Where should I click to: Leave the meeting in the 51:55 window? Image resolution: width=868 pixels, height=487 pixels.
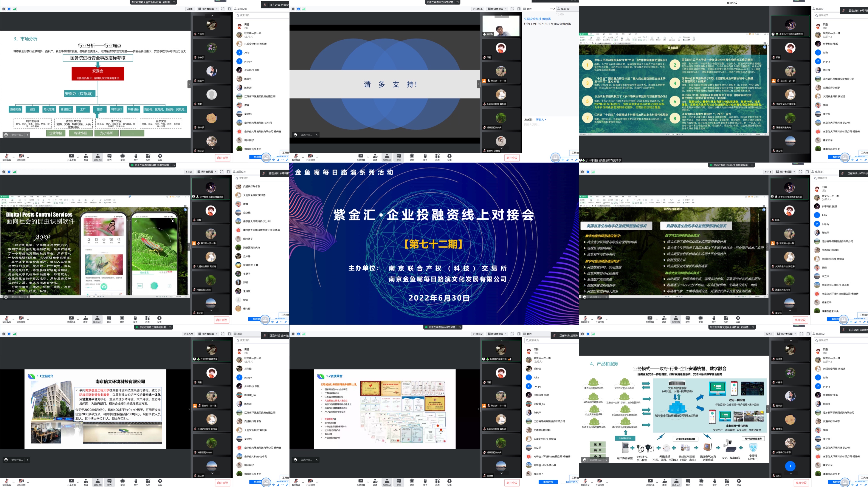pos(221,320)
